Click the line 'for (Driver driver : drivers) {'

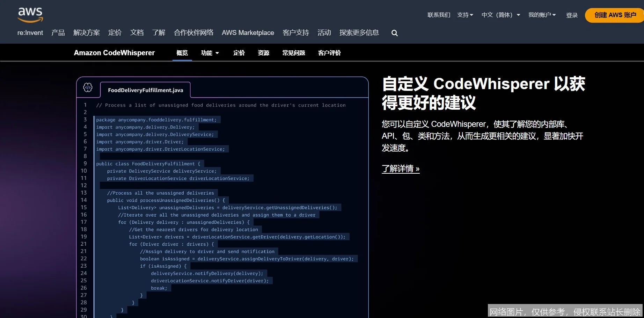[x=171, y=244]
